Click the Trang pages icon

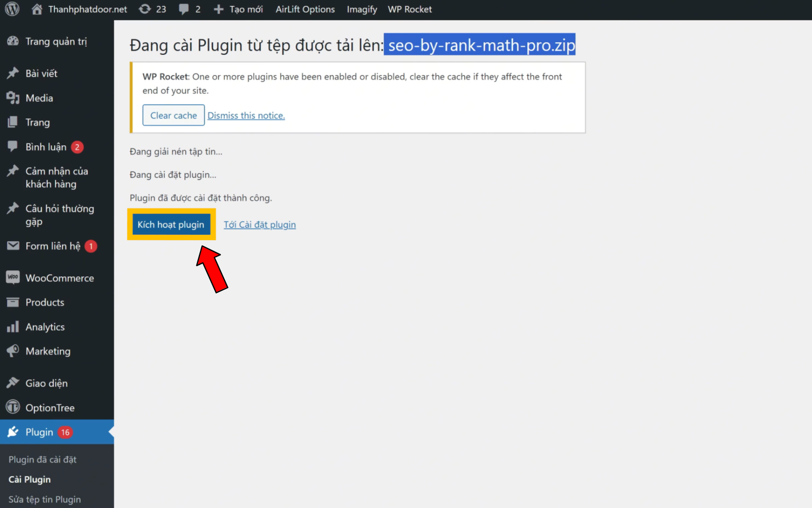[13, 122]
